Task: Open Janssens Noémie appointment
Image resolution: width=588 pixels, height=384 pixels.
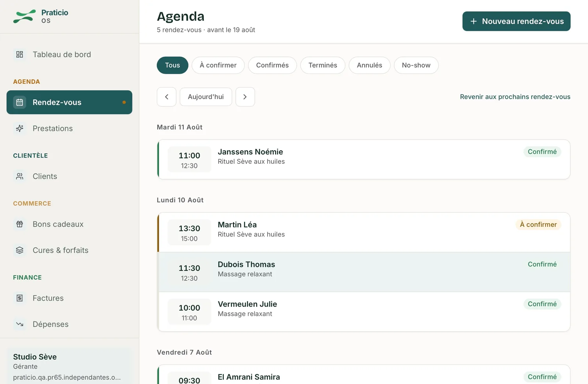Action: [364, 159]
